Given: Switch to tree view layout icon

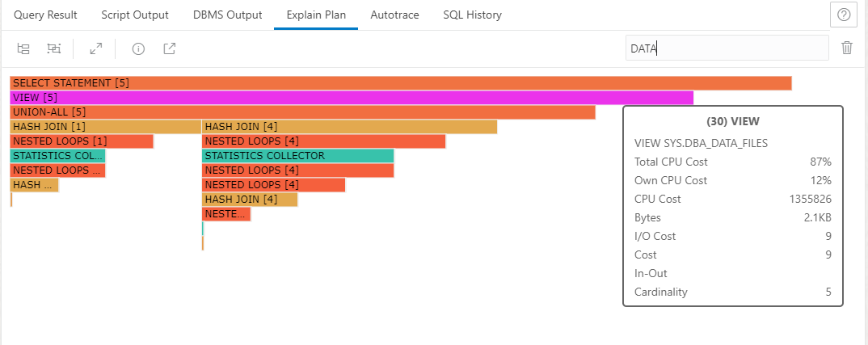Looking at the screenshot, I should point(23,48).
